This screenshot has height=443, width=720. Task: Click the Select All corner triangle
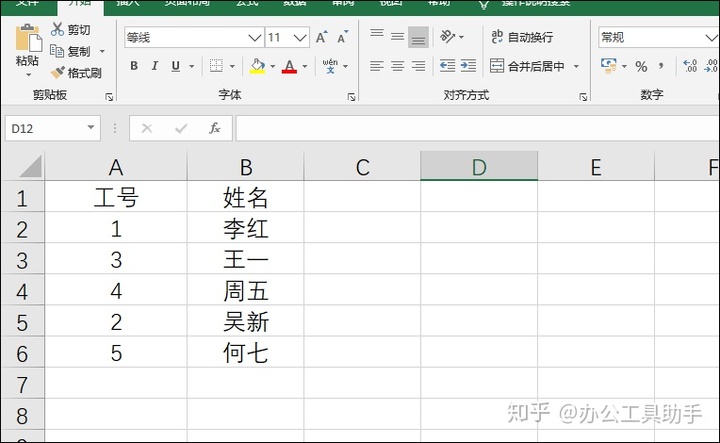30,166
